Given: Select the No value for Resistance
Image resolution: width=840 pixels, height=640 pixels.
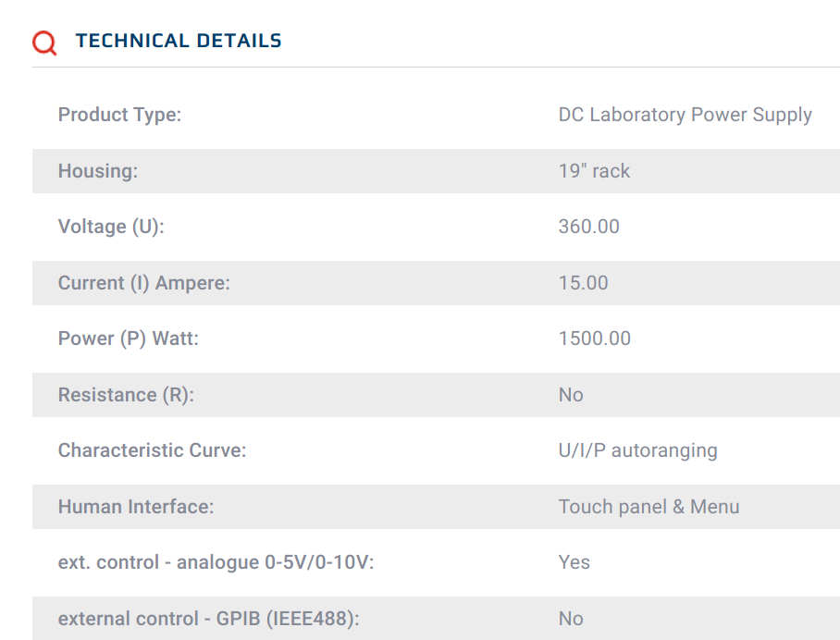Looking at the screenshot, I should pyautogui.click(x=571, y=395).
